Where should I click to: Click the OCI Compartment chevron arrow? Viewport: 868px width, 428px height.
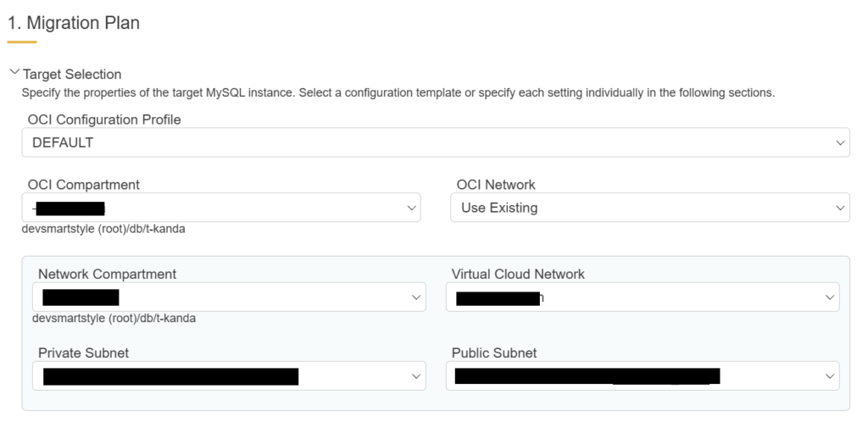(411, 208)
